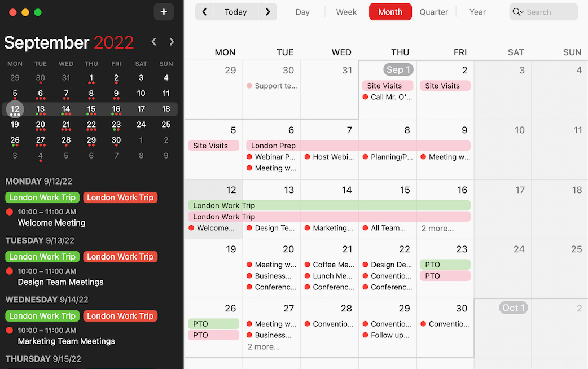The width and height of the screenshot is (588, 369).
Task: Open the search magnifier dropdown
Action: 517,12
